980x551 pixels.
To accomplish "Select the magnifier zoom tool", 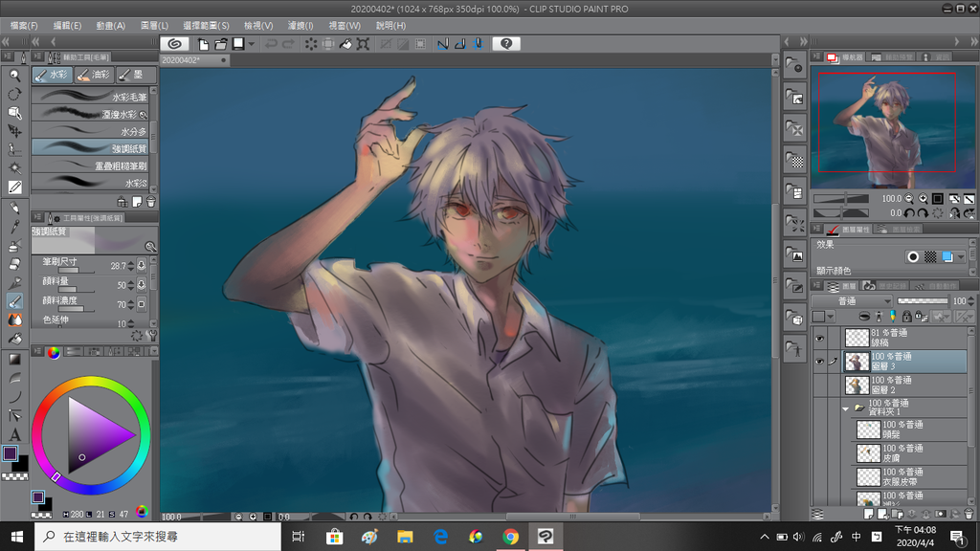I will [14, 75].
